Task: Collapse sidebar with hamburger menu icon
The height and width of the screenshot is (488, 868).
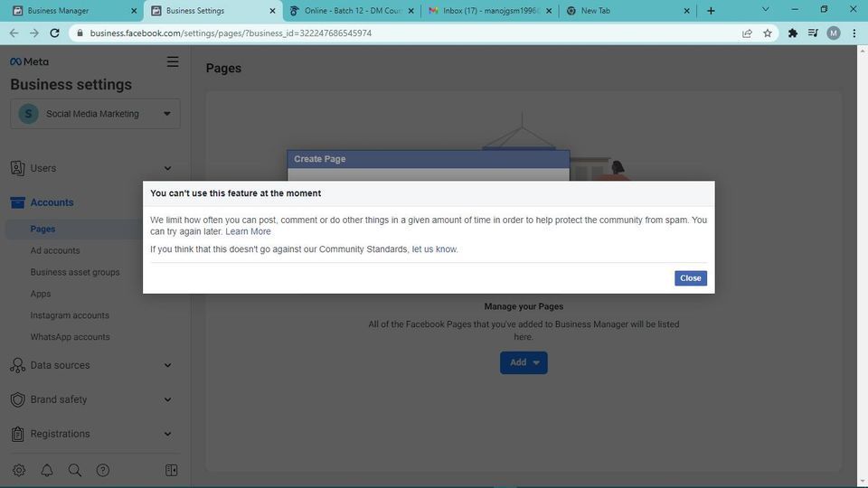Action: click(173, 62)
